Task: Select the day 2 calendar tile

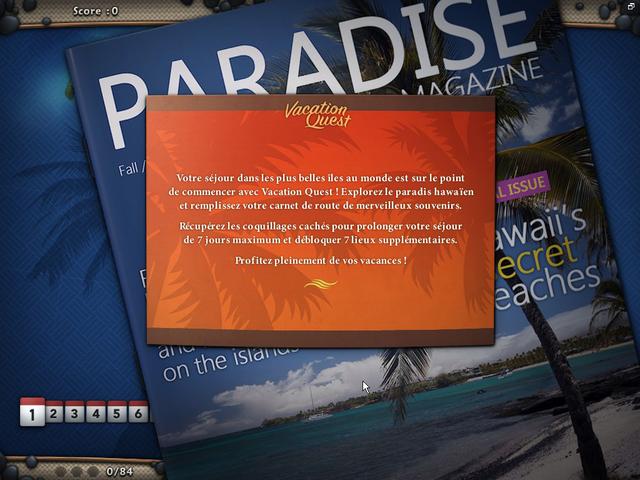Action: click(x=54, y=412)
